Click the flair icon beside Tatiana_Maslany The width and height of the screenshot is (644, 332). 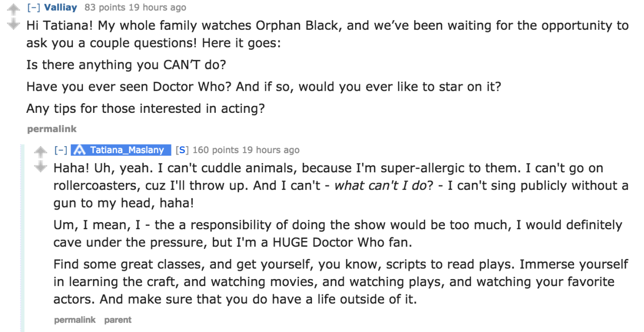click(78, 150)
